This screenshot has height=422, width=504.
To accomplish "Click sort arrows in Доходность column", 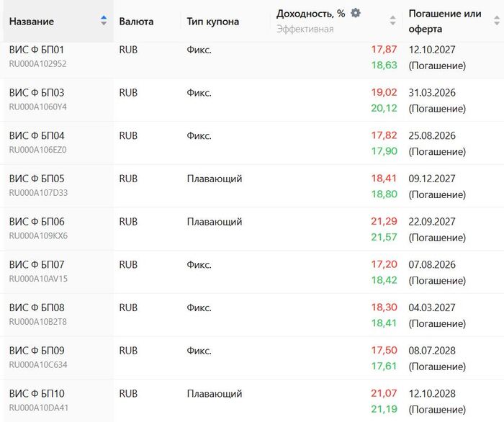I will (392, 21).
